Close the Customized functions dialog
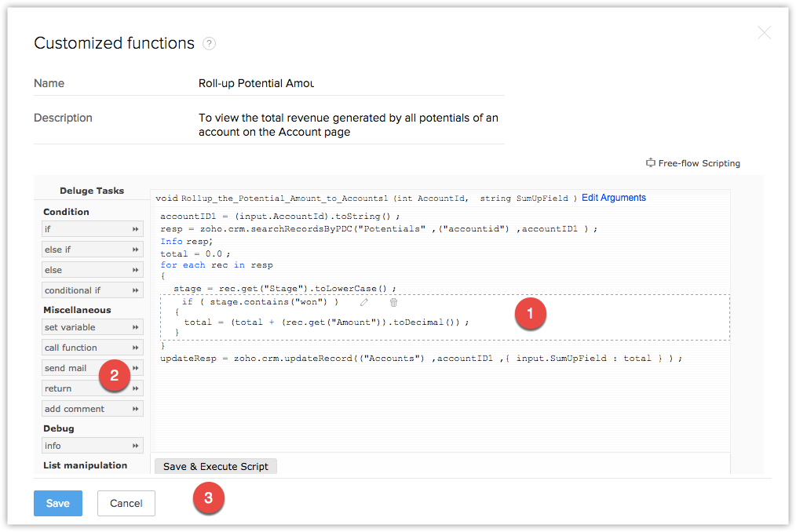Screen dimensions: 796x532 click(x=764, y=33)
